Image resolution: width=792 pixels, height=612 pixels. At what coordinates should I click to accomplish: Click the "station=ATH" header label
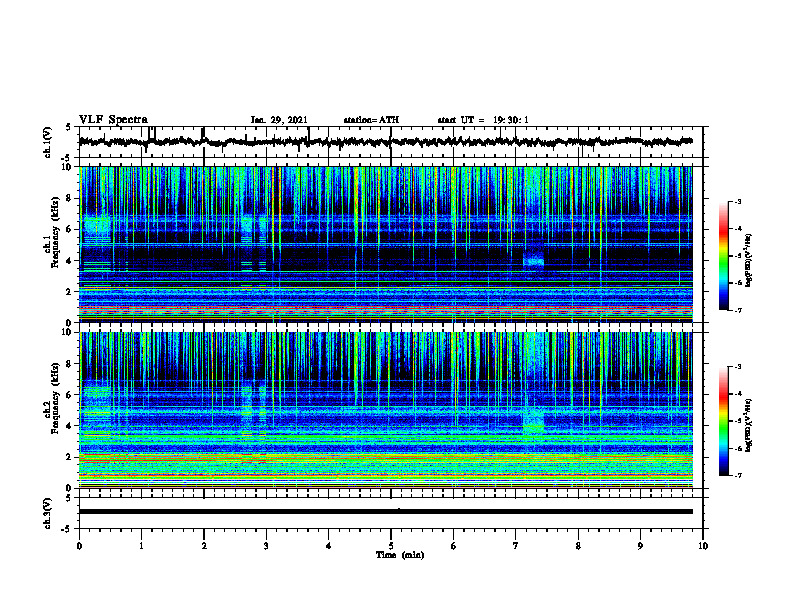click(x=371, y=120)
